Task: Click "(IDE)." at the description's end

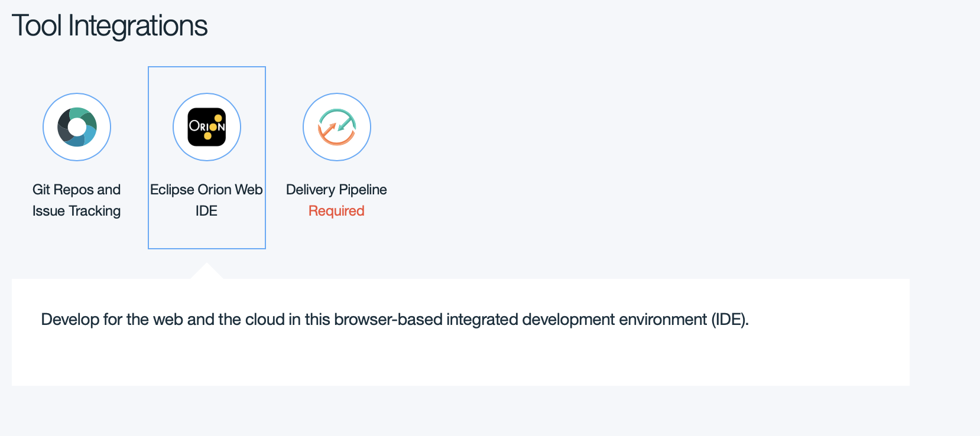Action: pos(730,320)
